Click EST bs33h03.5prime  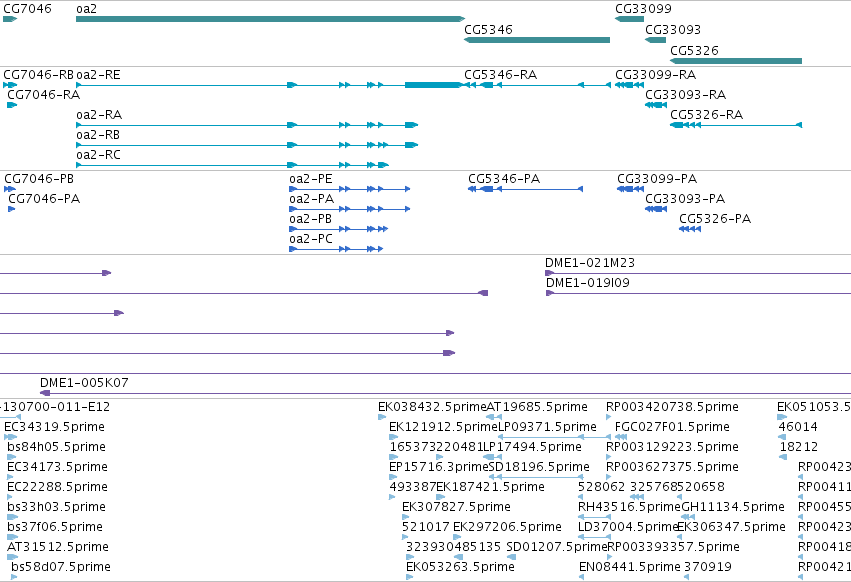pos(56,507)
